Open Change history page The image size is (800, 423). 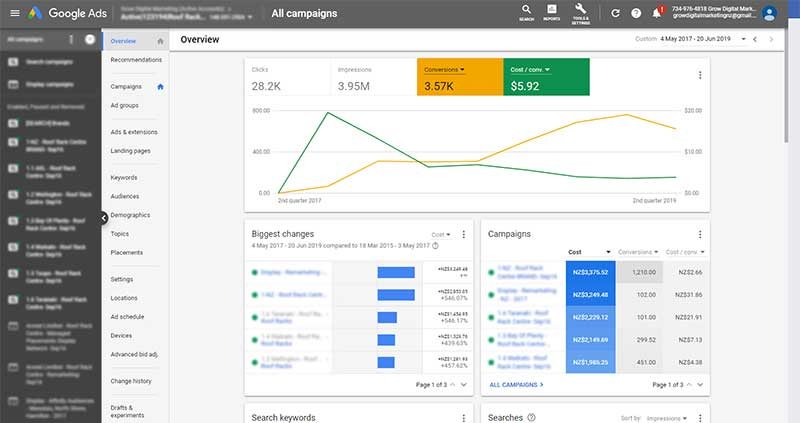(131, 381)
